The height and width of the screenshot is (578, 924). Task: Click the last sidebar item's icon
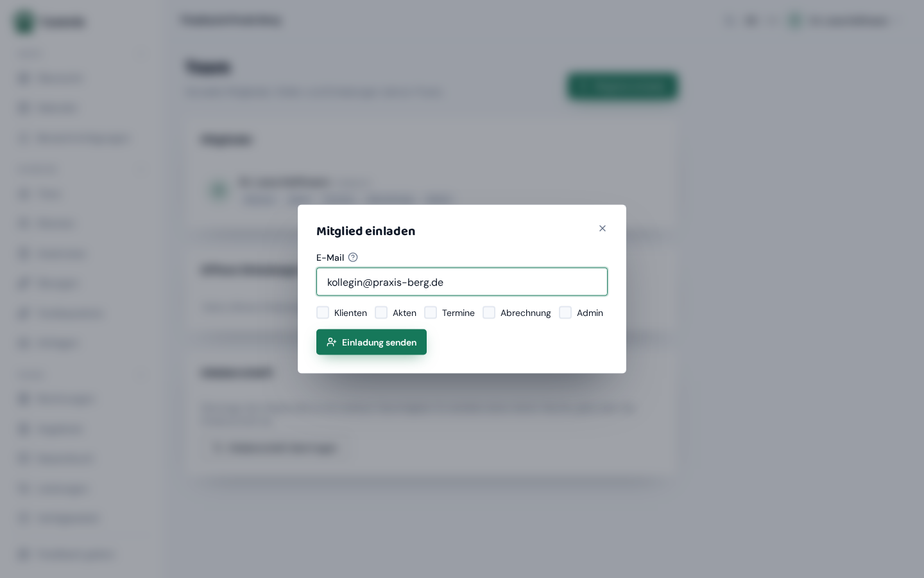pos(24,554)
